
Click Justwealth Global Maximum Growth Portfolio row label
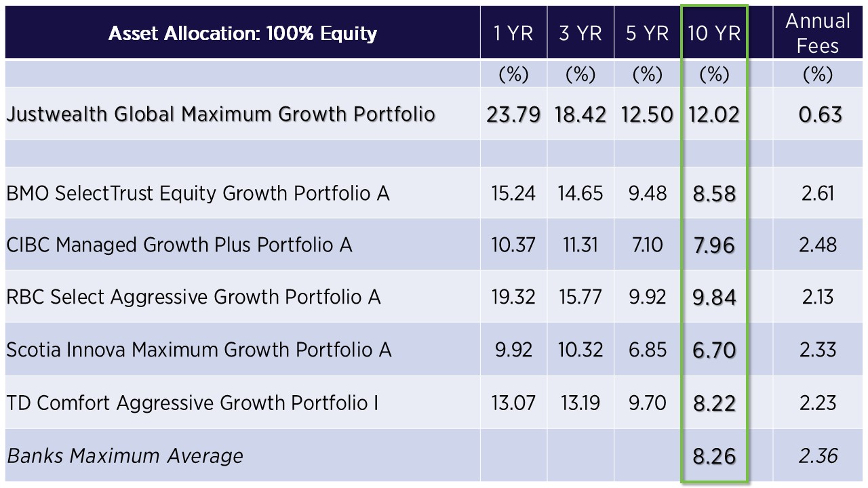click(x=220, y=113)
